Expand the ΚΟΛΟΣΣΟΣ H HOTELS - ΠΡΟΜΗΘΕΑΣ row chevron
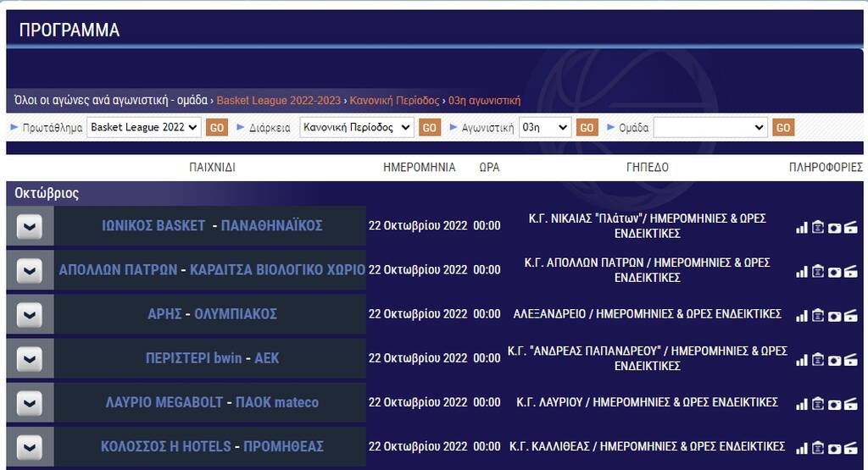Viewport: 868px width, 470px height. point(30,447)
